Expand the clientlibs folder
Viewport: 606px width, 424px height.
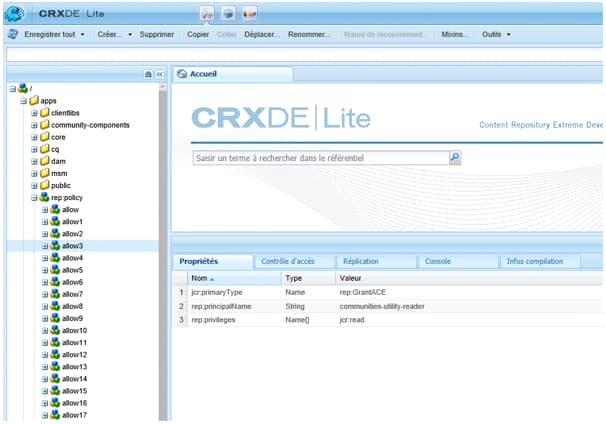point(34,113)
